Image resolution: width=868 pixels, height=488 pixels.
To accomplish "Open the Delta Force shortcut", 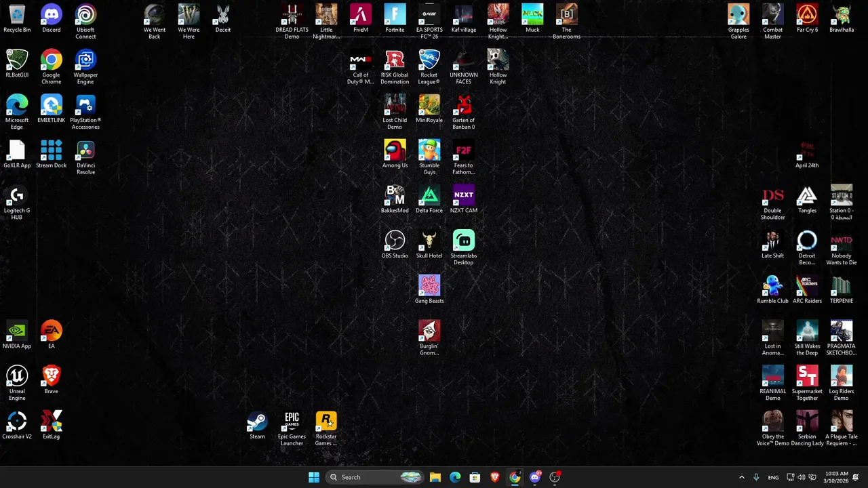I will (x=429, y=200).
